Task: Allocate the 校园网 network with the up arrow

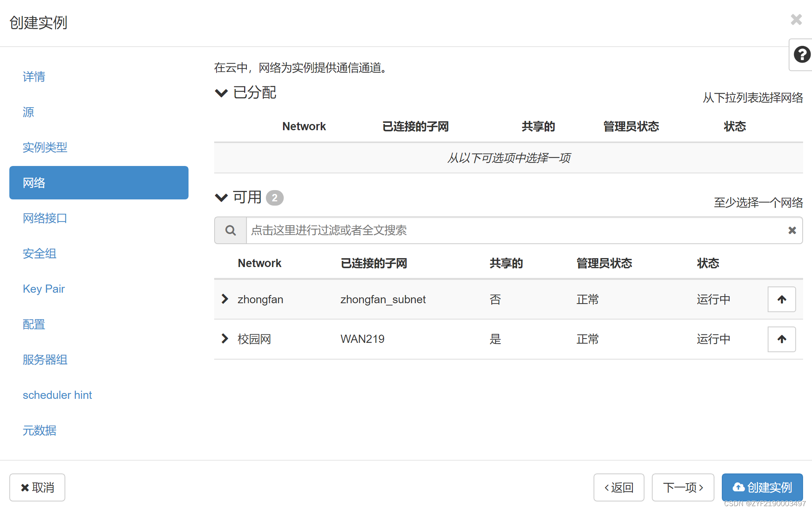Action: click(x=781, y=339)
